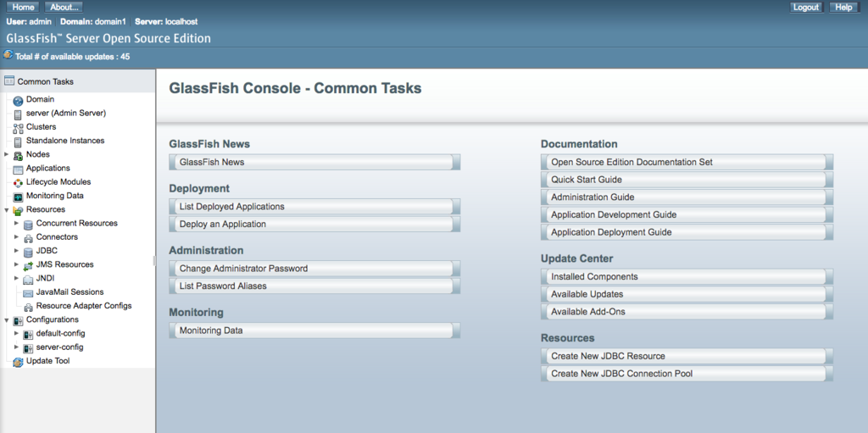Expand Concurrent Resources node

click(17, 223)
